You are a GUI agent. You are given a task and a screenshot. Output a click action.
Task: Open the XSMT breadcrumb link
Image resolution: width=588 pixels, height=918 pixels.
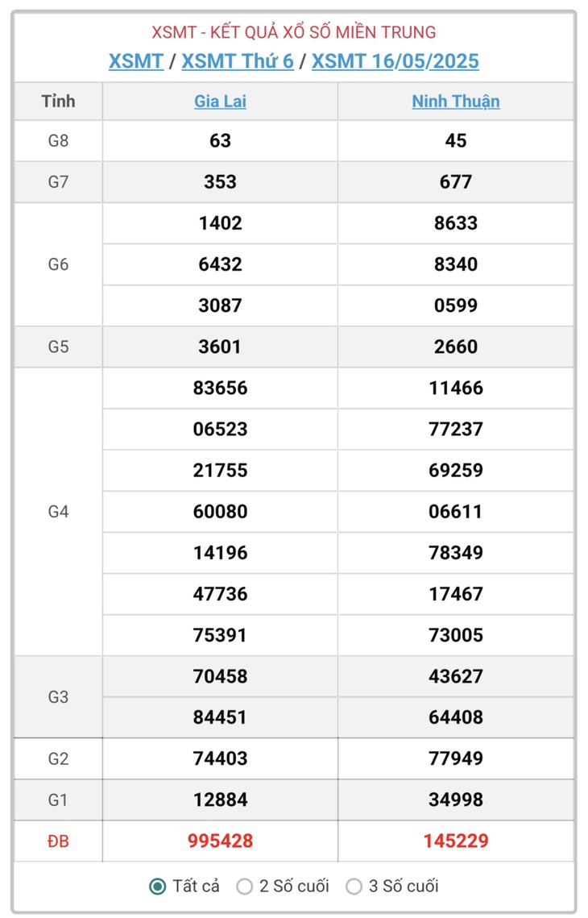[x=136, y=61]
